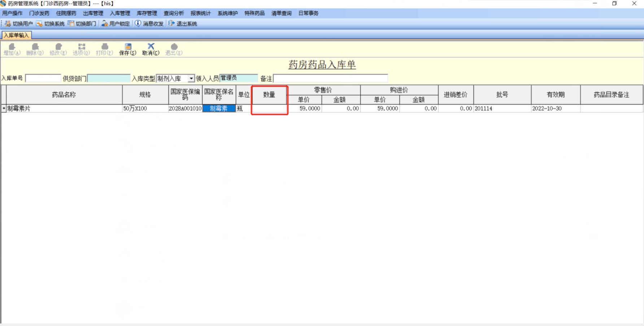Click the 增加(A) add button

pyautogui.click(x=12, y=49)
